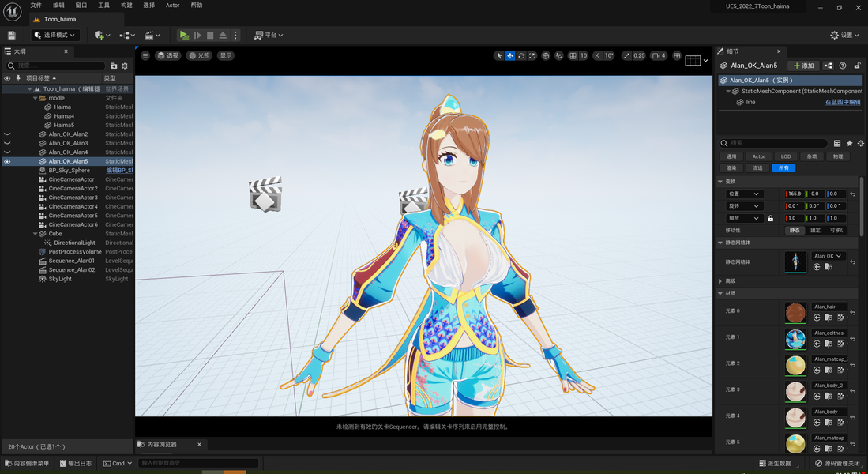Open the 编辑BP_Sky_Sphere blueprint link
The width and height of the screenshot is (868, 474).
point(119,171)
